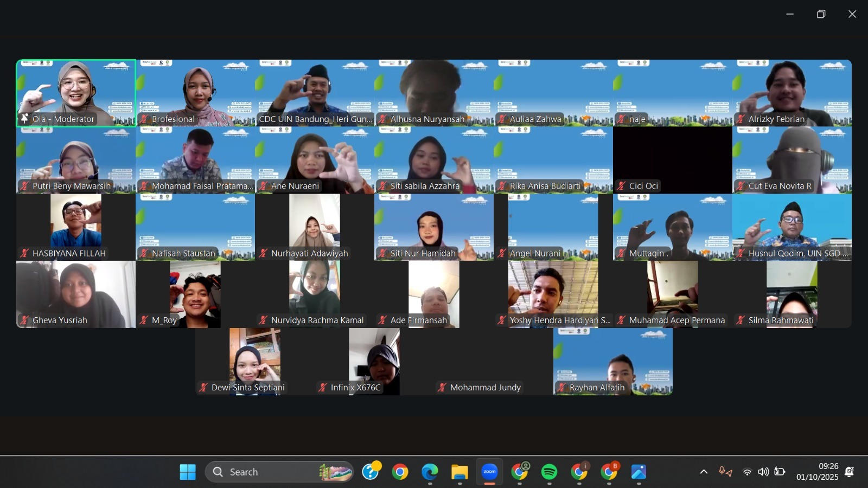This screenshot has height=488, width=868.
Task: Restore down the Zoom window
Action: point(821,14)
